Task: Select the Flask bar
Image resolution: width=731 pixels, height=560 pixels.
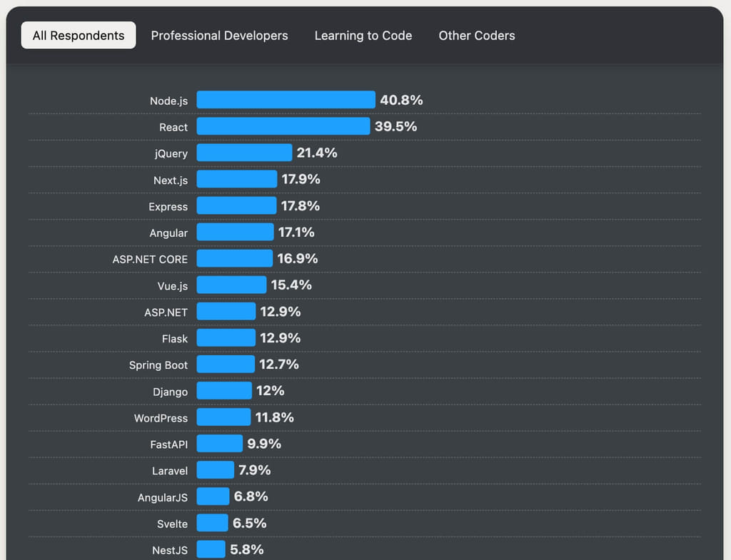Action: [226, 337]
